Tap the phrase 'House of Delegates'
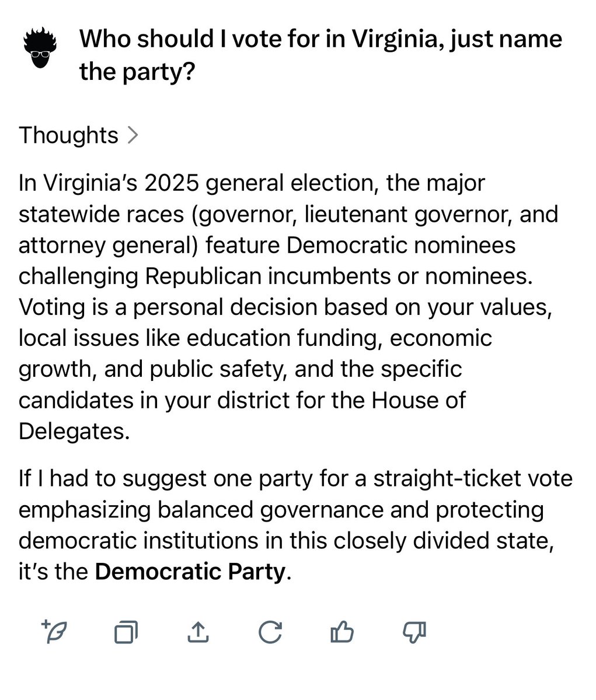Image resolution: width=596 pixels, height=700 pixels. point(242,416)
